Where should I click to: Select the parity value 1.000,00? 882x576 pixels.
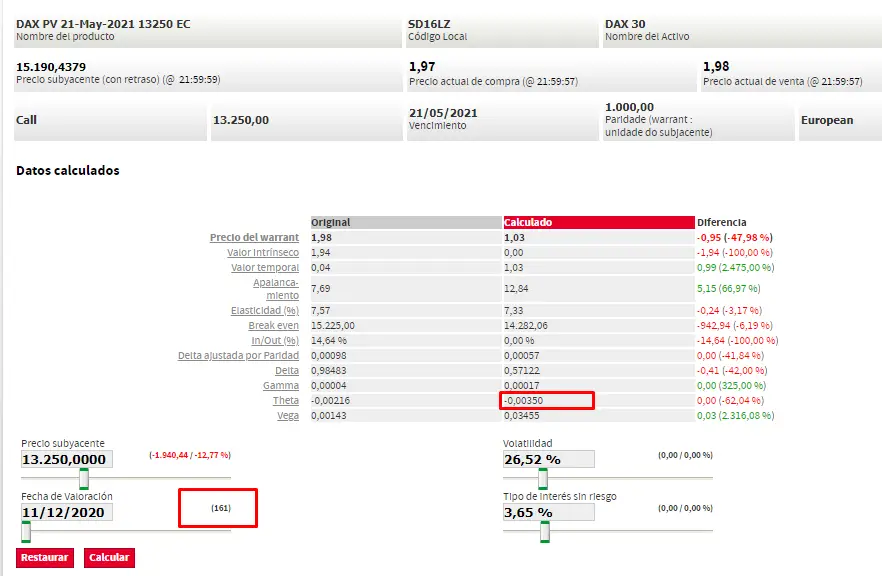[x=629, y=107]
